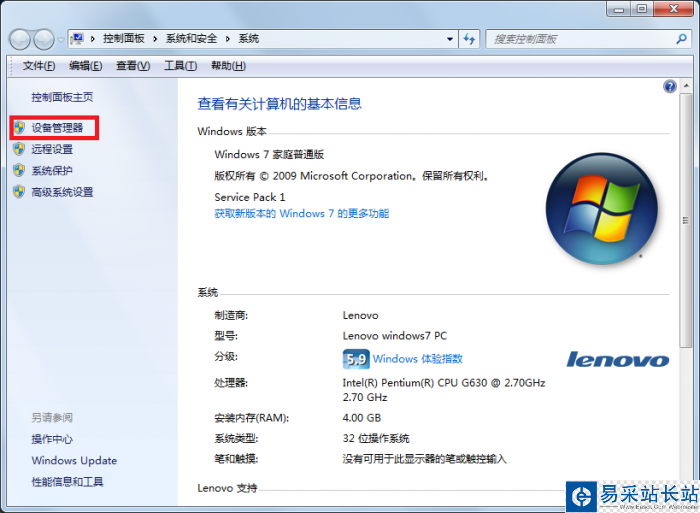
Task: Select 系统 in the address breadcrumb
Action: point(248,39)
